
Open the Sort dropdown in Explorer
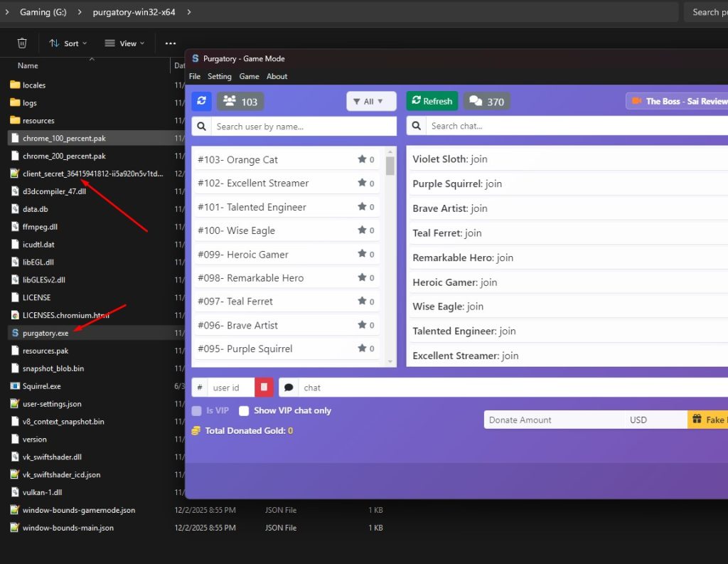(68, 43)
